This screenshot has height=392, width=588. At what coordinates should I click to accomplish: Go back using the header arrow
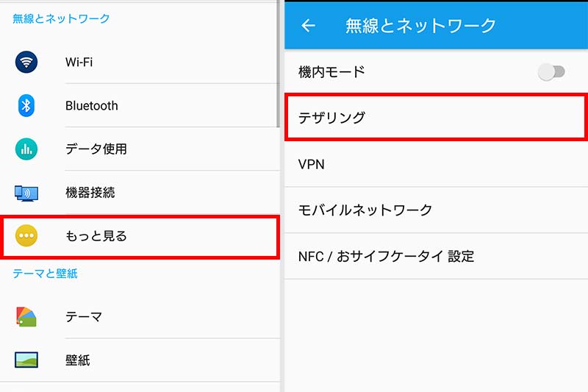tap(308, 26)
